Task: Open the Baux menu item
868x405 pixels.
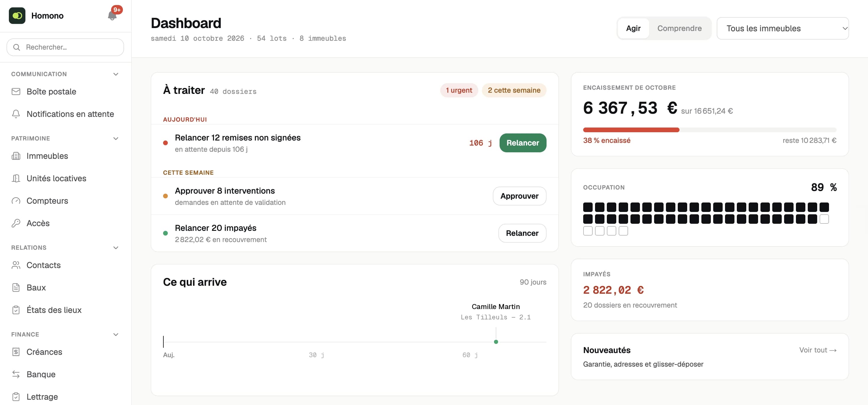Action: point(65,287)
